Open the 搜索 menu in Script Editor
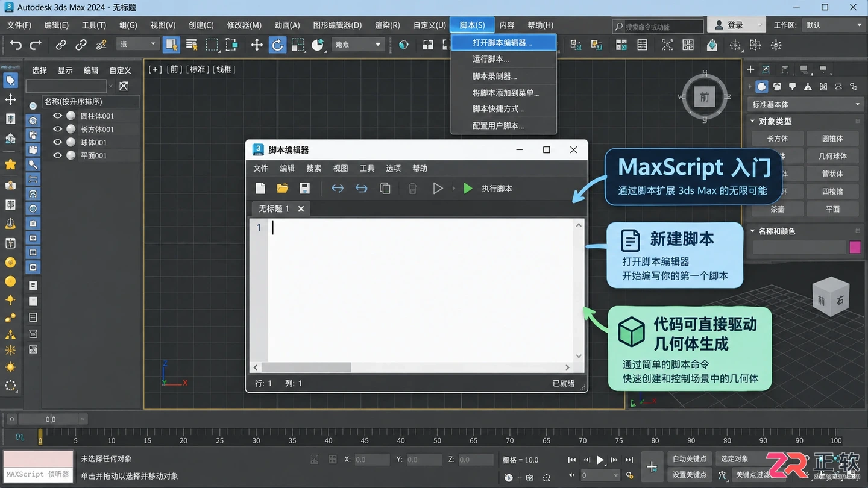The width and height of the screenshot is (868, 488). click(314, 168)
